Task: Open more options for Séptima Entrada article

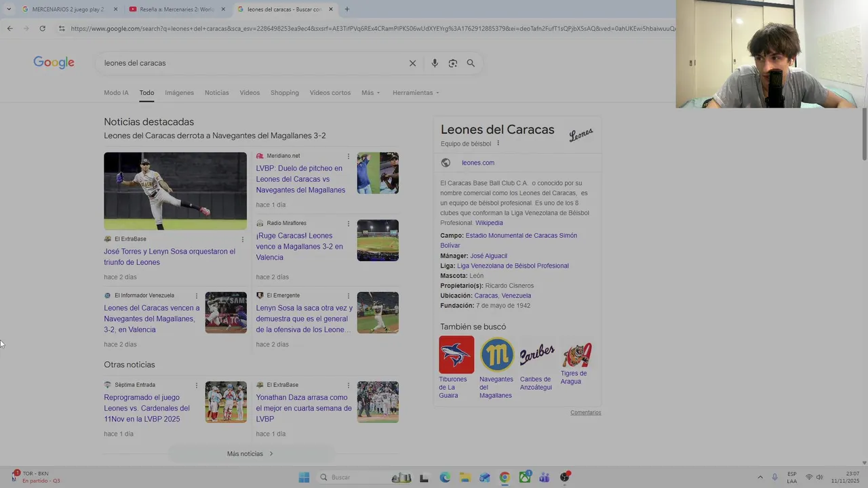Action: 197,385
